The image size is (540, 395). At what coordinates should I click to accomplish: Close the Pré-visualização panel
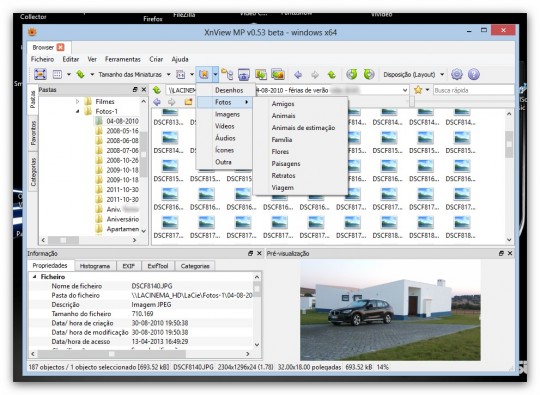point(510,253)
